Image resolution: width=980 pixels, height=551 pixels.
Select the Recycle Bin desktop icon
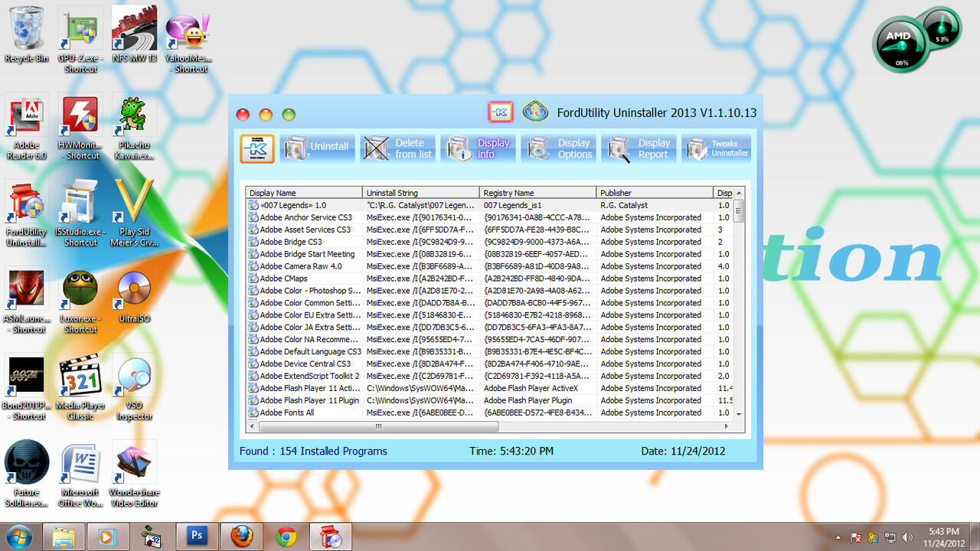(27, 35)
